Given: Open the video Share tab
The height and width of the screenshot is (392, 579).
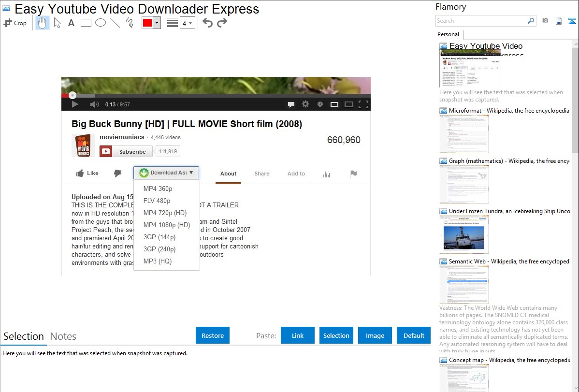Looking at the screenshot, I should point(262,174).
